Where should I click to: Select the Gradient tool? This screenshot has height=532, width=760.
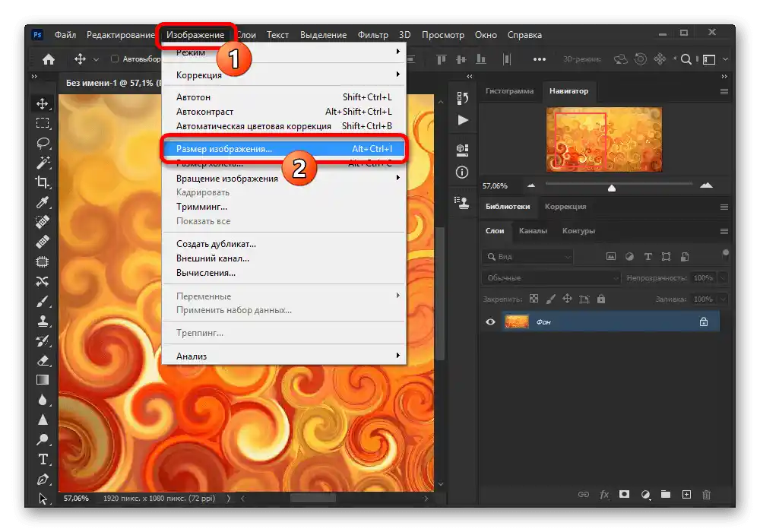[x=42, y=380]
